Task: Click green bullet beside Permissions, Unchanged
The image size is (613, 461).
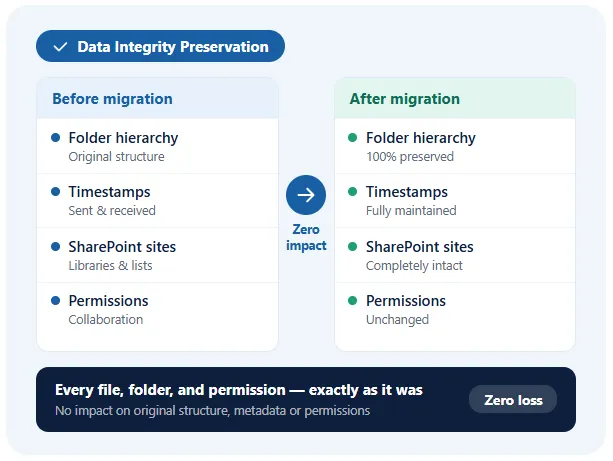Action: pos(352,300)
